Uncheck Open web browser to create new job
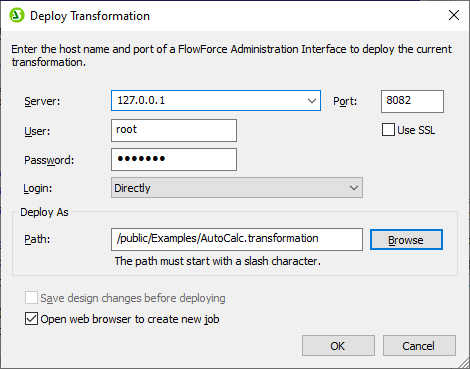Image resolution: width=470 pixels, height=369 pixels. (31, 319)
